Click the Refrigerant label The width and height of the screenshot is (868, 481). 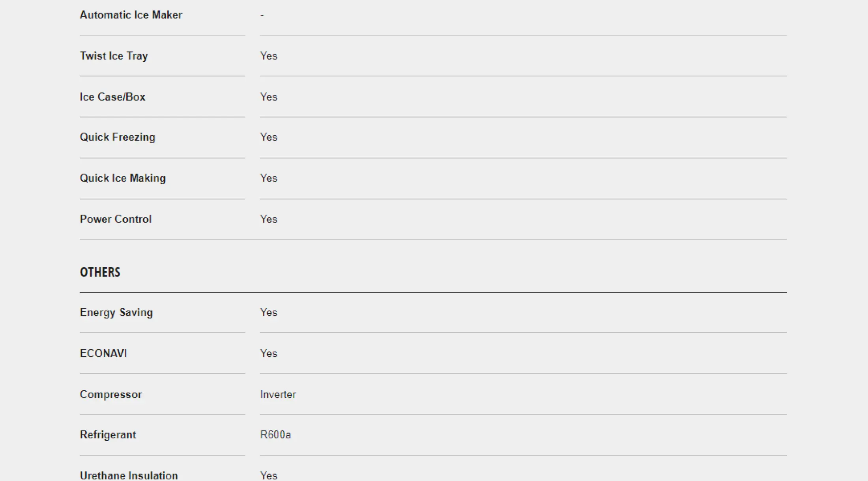pos(108,435)
